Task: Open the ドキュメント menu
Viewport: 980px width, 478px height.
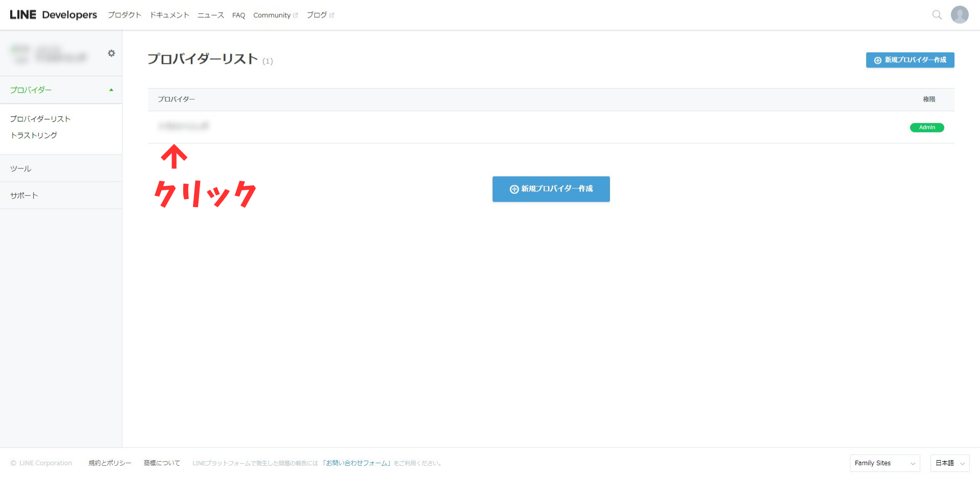Action: click(169, 15)
